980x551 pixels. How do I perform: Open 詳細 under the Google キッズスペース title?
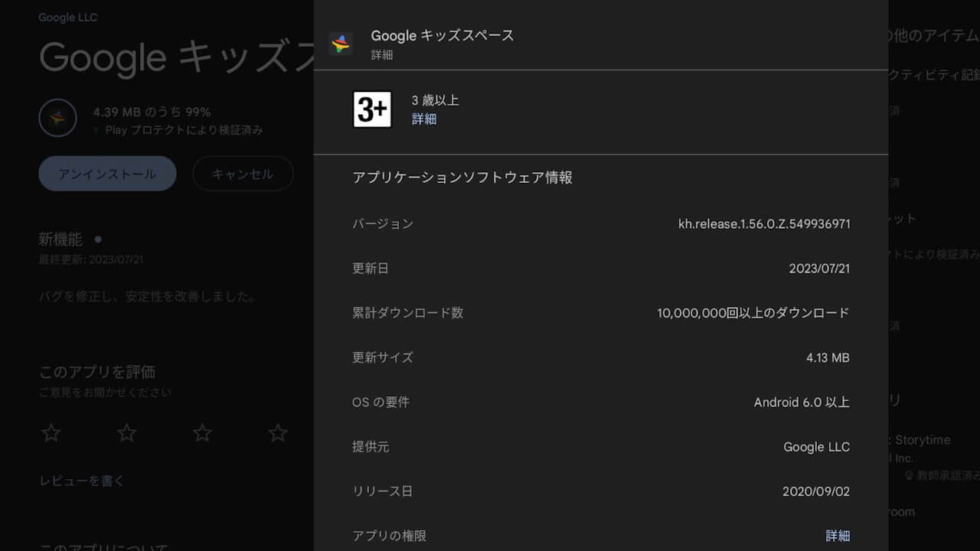pyautogui.click(x=381, y=54)
